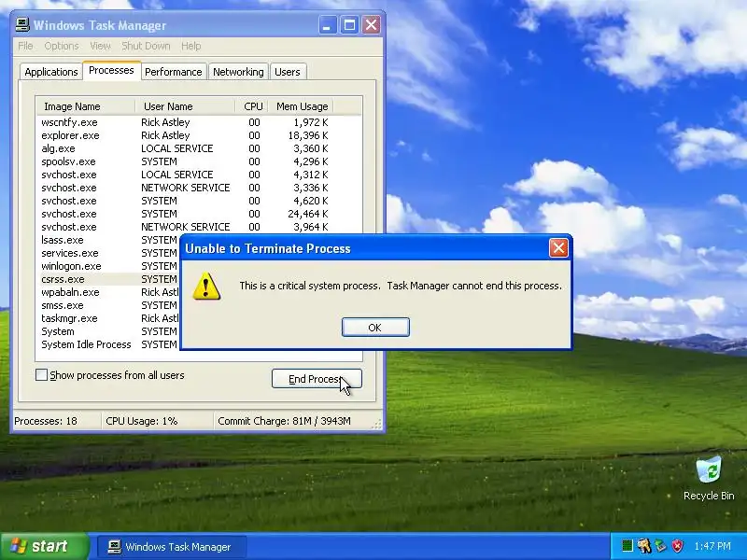Click the red security shield tray icon
Image resolution: width=747 pixels, height=560 pixels.
pyautogui.click(x=677, y=546)
